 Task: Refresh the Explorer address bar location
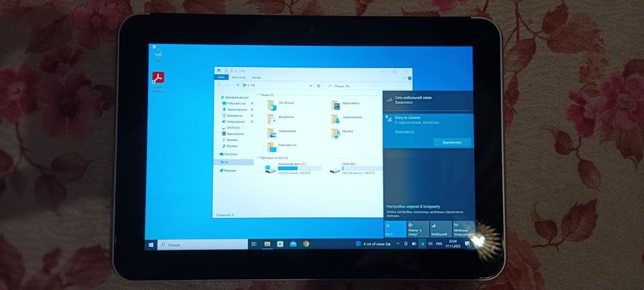[319, 86]
